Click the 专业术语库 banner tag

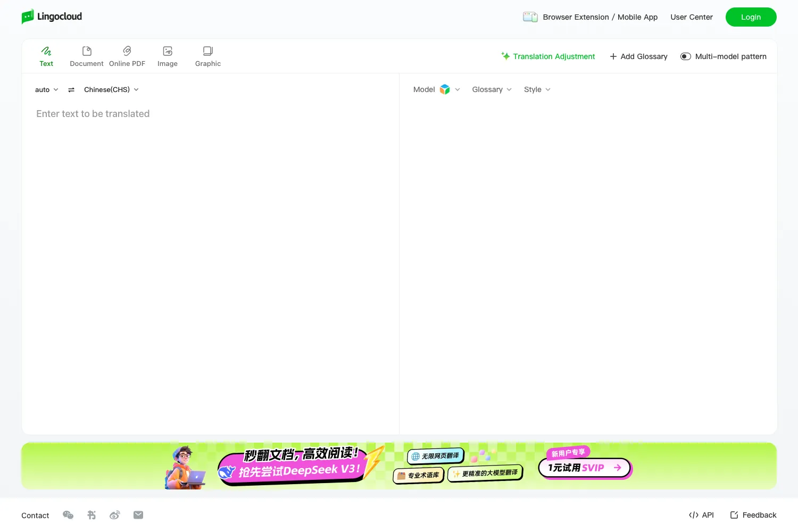tap(419, 475)
